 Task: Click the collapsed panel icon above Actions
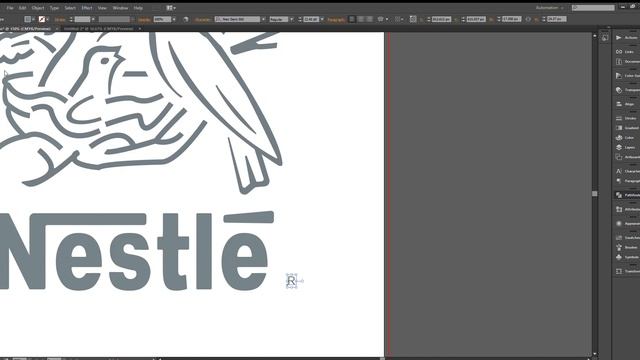tap(604, 38)
